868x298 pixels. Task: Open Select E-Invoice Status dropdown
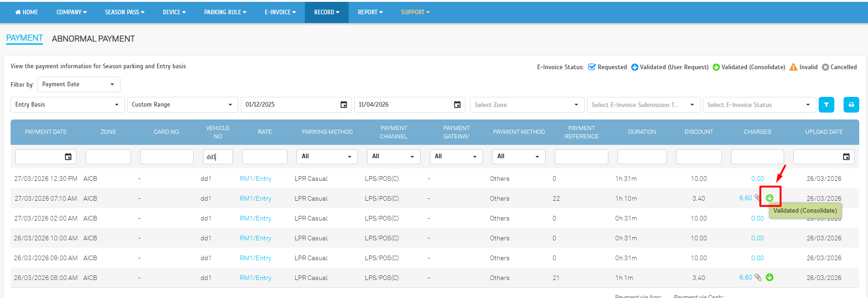pyautogui.click(x=758, y=105)
